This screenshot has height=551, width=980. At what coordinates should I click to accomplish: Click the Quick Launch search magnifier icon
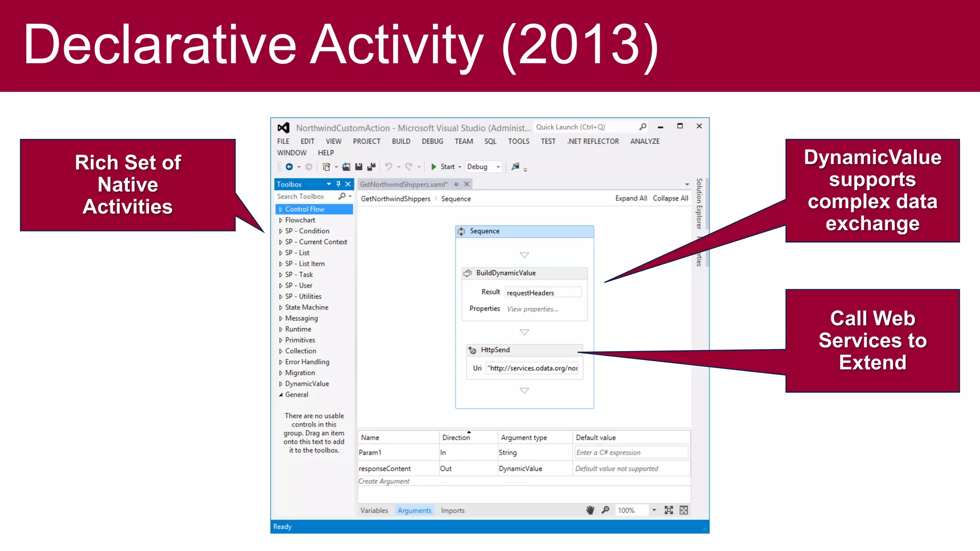pyautogui.click(x=643, y=127)
